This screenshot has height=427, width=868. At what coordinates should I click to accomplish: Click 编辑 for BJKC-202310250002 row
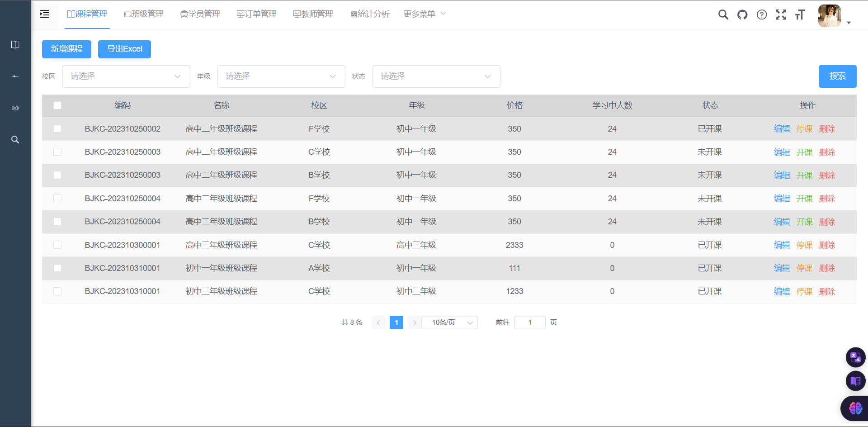[x=782, y=129]
